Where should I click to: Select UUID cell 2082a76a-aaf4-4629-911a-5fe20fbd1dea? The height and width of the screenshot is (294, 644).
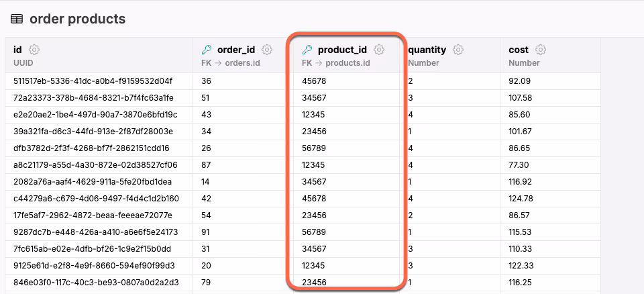click(x=99, y=182)
